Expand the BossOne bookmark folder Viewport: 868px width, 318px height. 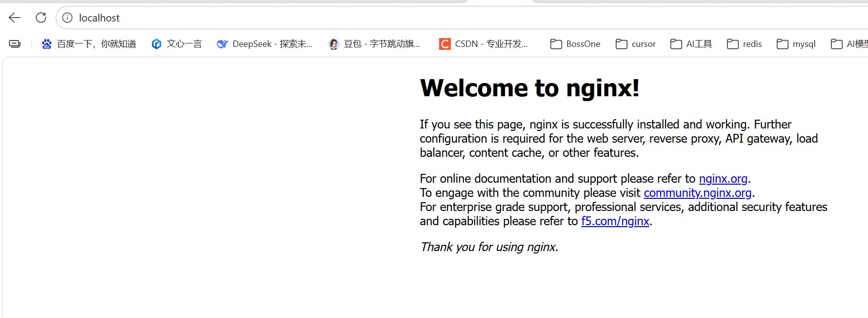[575, 44]
